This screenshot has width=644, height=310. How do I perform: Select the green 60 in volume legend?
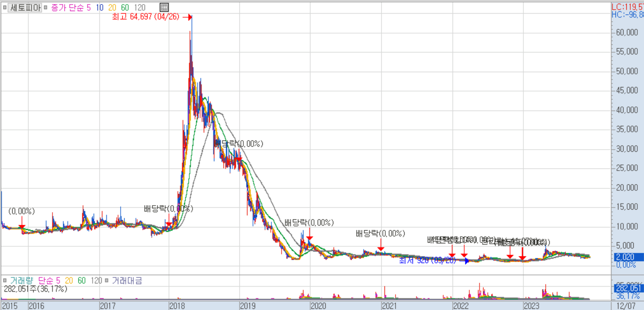[x=81, y=280]
